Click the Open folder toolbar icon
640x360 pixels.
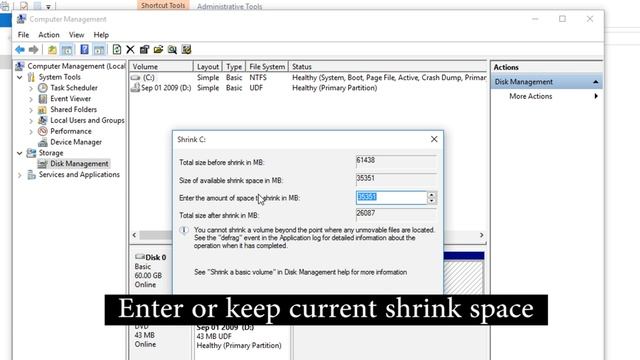point(158,50)
